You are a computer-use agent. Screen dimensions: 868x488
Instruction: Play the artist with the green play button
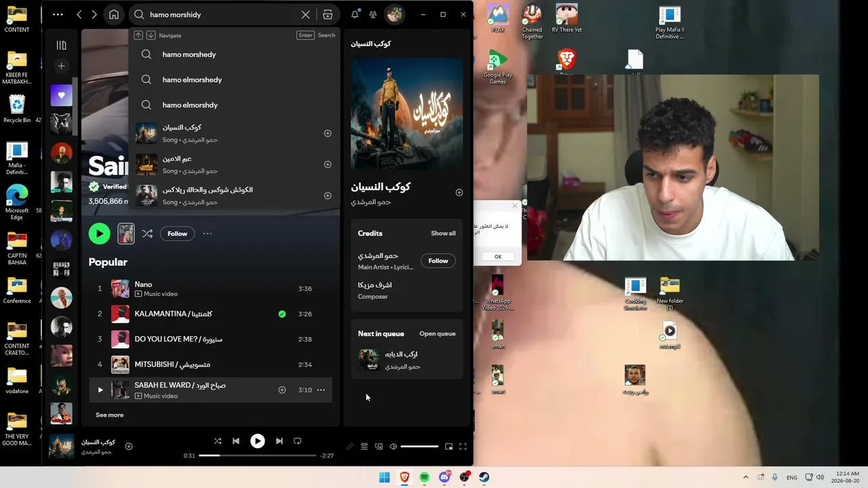(x=99, y=234)
